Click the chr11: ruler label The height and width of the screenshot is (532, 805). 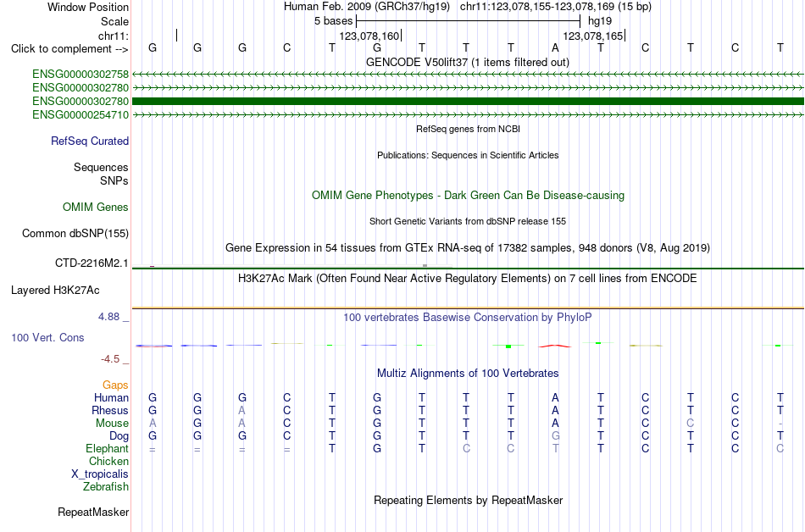114,36
